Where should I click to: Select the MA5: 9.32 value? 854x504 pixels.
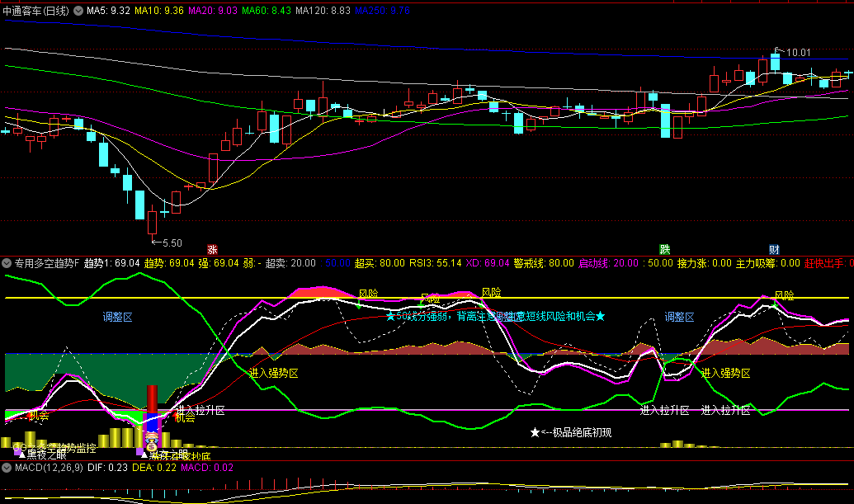[x=108, y=11]
